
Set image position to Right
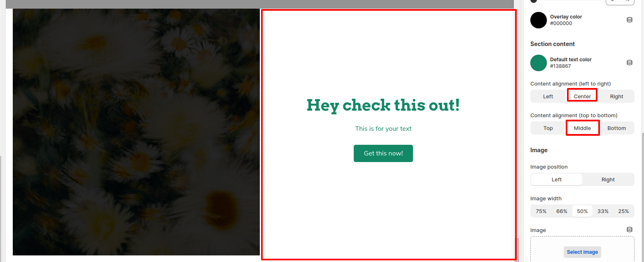point(608,179)
